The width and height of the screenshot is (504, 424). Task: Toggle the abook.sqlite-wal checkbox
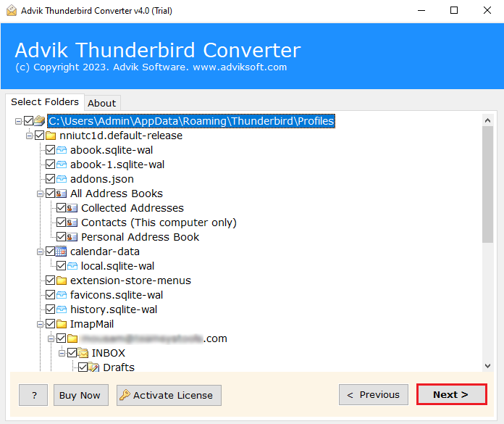click(x=51, y=150)
